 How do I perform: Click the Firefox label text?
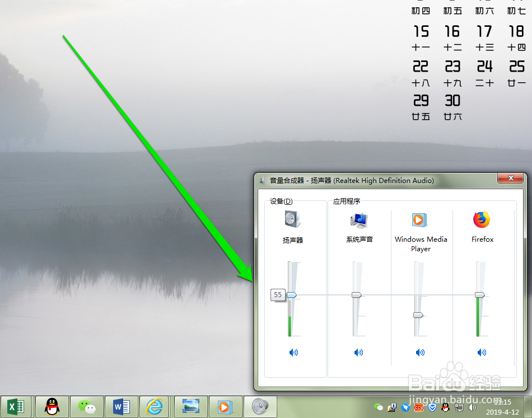[x=482, y=239]
